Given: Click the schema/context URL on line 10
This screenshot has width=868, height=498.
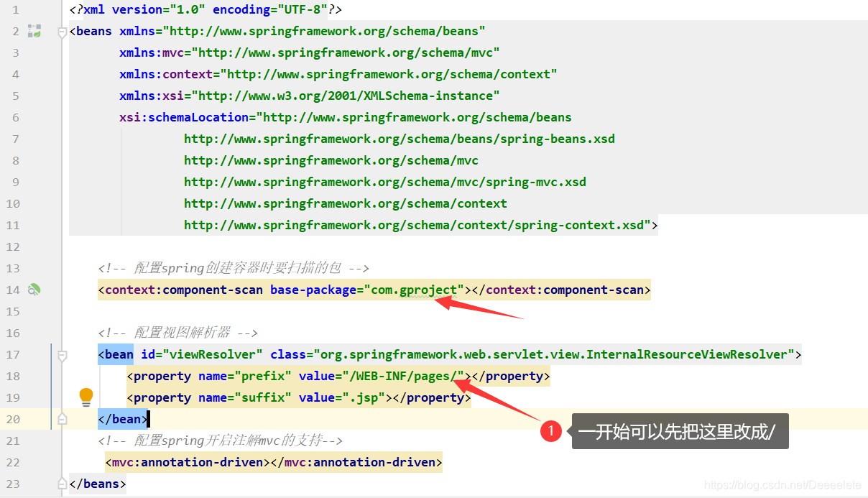Looking at the screenshot, I should point(346,203).
